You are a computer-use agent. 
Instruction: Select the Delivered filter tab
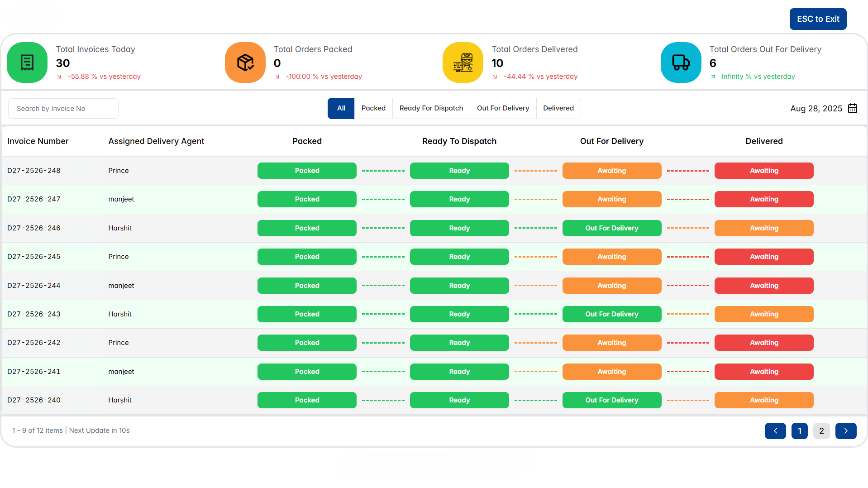(558, 108)
